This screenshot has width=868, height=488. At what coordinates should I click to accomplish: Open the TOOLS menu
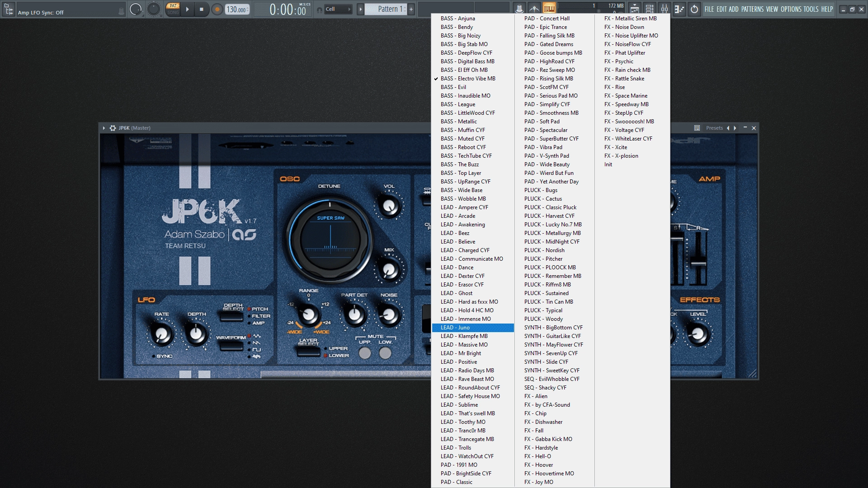pyautogui.click(x=811, y=9)
